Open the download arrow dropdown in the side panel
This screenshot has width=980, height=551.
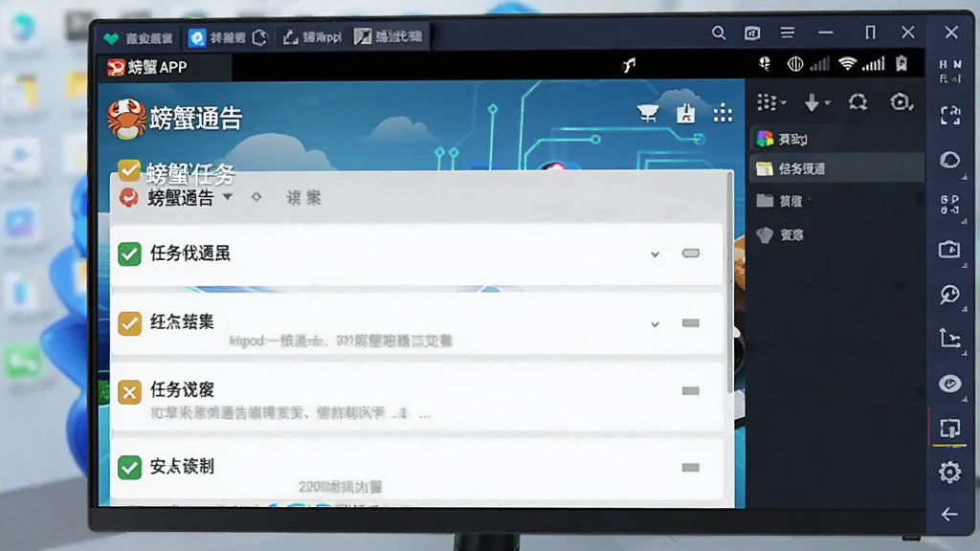point(816,102)
